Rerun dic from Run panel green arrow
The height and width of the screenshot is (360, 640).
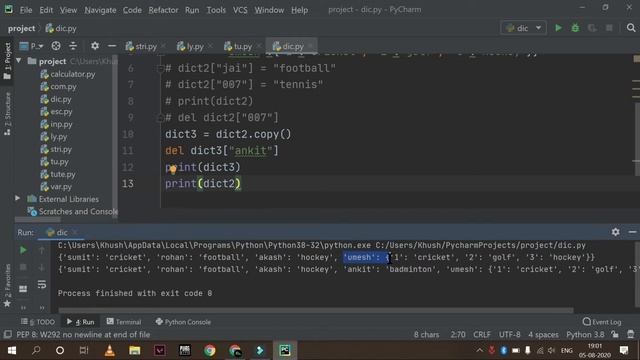(23, 250)
